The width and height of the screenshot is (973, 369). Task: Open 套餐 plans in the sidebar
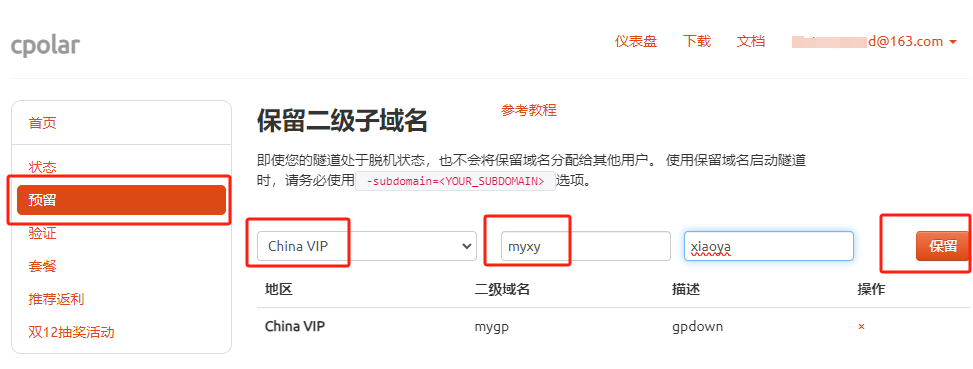tap(42, 266)
